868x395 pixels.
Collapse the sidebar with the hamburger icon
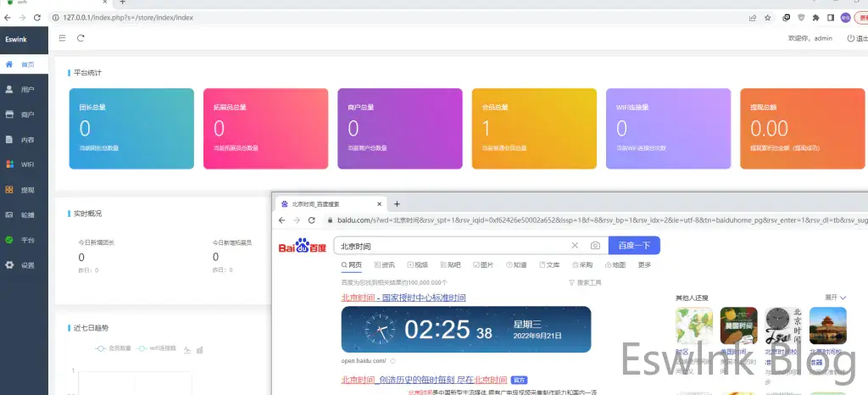pyautogui.click(x=62, y=38)
